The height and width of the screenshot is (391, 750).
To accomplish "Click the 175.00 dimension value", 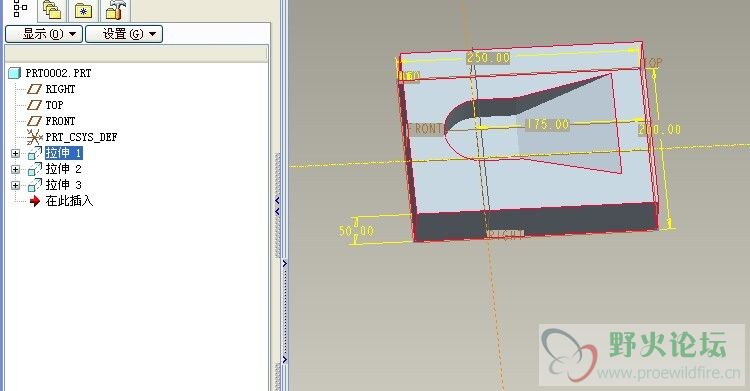I will click(x=548, y=125).
